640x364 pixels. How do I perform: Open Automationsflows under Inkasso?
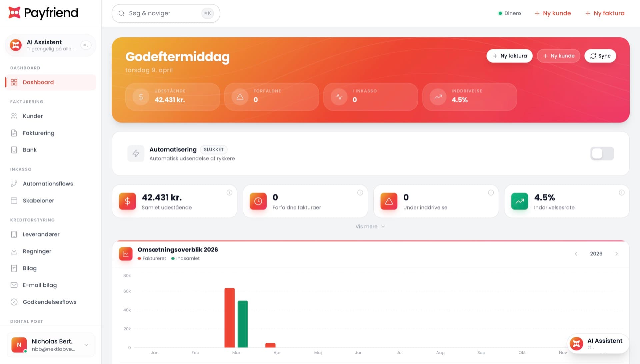point(48,183)
